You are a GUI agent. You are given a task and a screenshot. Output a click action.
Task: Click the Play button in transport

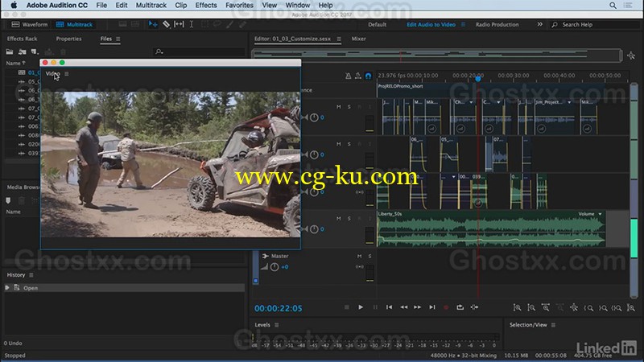click(361, 307)
